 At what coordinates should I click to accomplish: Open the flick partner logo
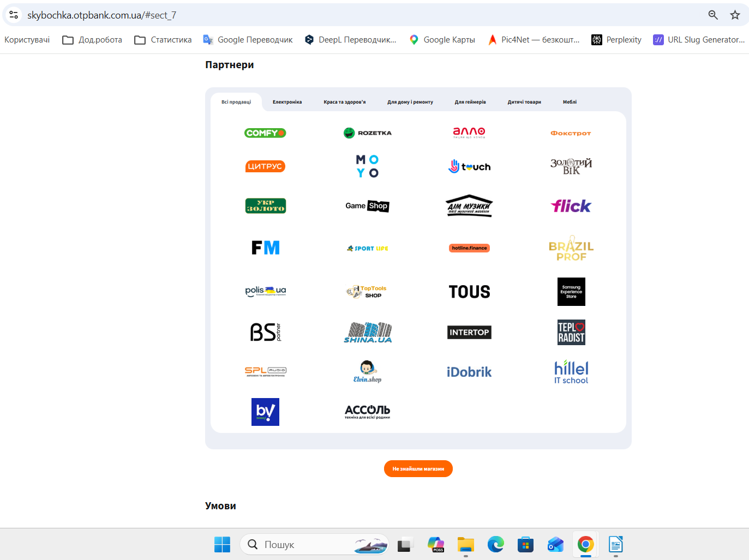pyautogui.click(x=571, y=206)
